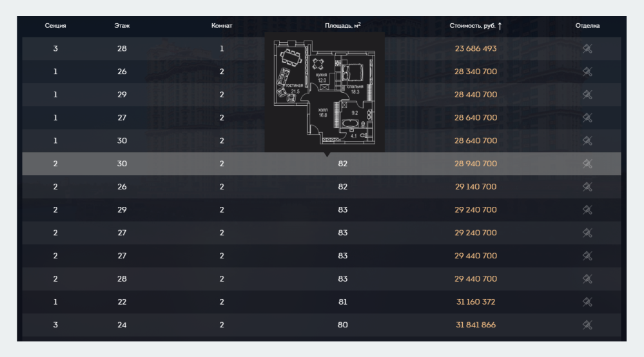Sort by the Стоимость, руб. header
The width and height of the screenshot is (644, 357).
click(x=473, y=25)
